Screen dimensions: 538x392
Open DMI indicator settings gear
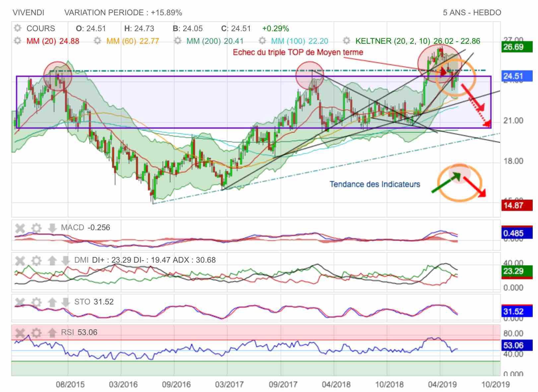[x=36, y=260]
